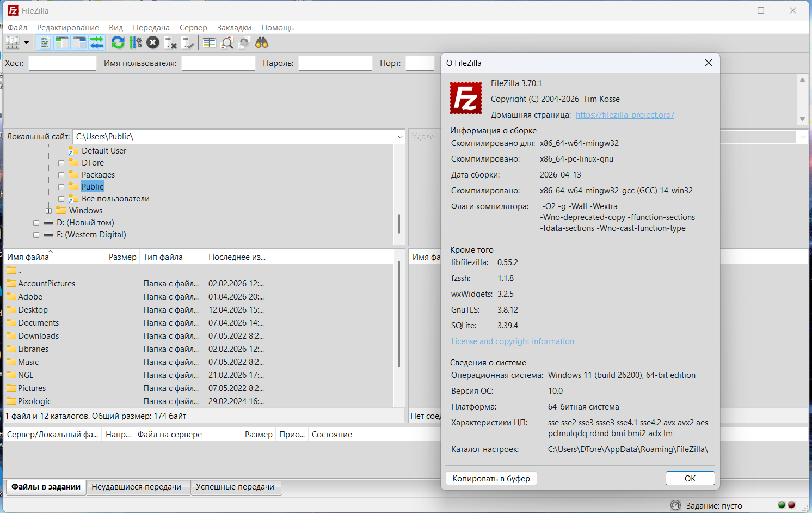The image size is (812, 513).
Task: Click the Копировать в буфер button
Action: click(x=491, y=478)
